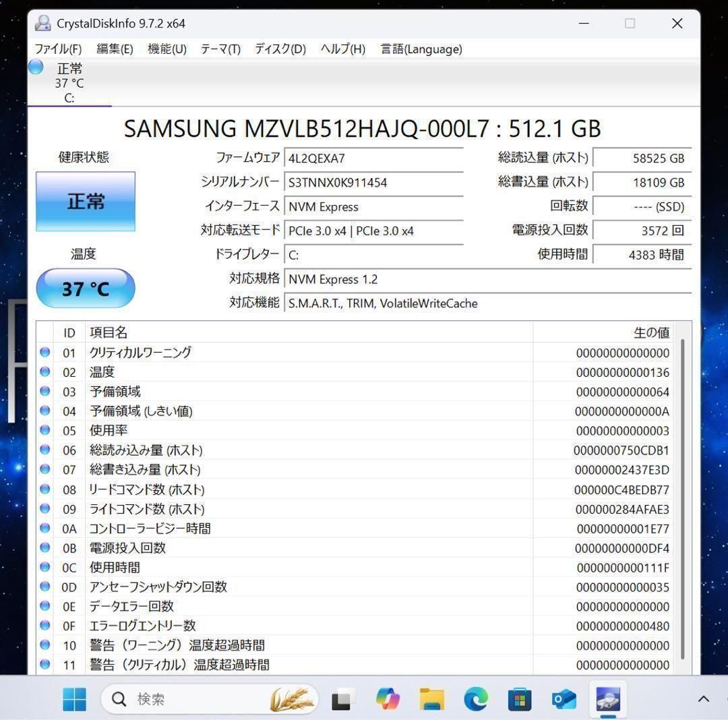
Task: Click the blue indicator for リードコマンド数 row
Action: tap(44, 489)
